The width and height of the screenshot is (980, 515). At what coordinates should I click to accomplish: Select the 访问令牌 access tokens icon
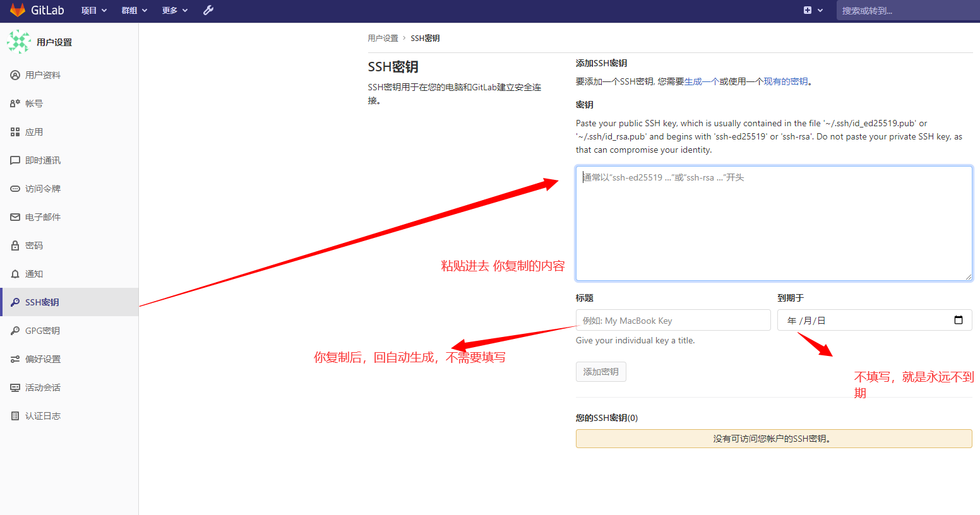coord(15,189)
